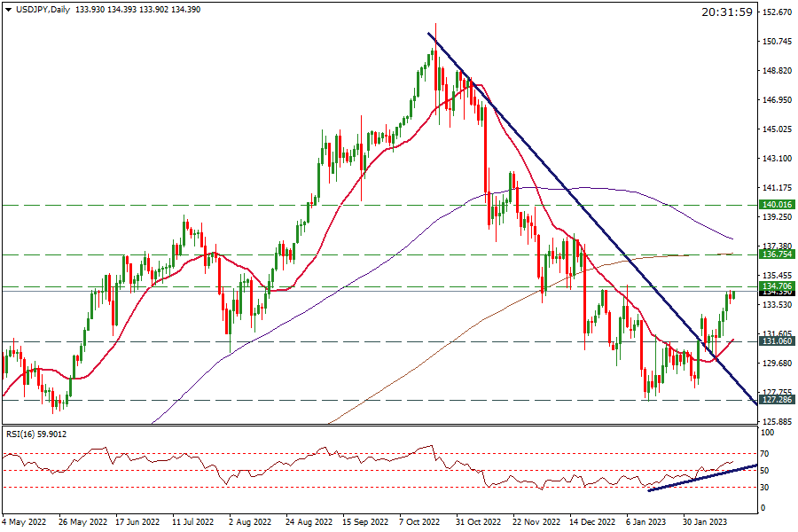Click the 6 Jan 2023 date label

coord(646,520)
